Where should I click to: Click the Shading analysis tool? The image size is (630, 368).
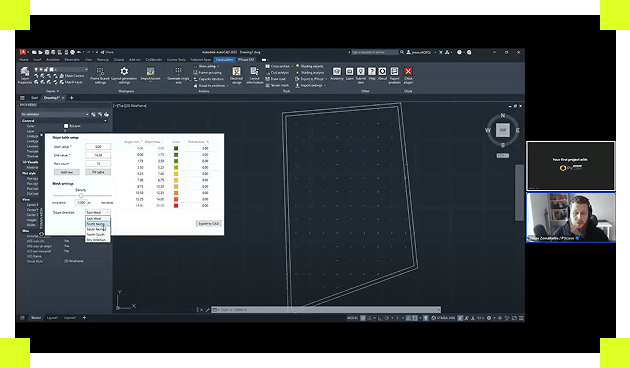point(310,73)
